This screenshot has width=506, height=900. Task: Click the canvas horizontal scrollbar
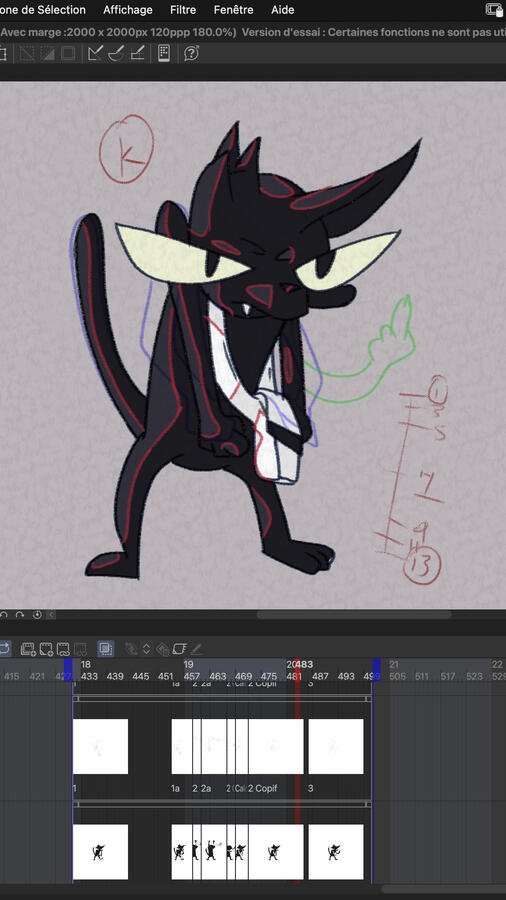pyautogui.click(x=353, y=615)
